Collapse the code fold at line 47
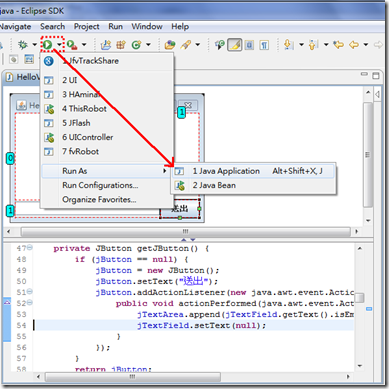 (30, 247)
